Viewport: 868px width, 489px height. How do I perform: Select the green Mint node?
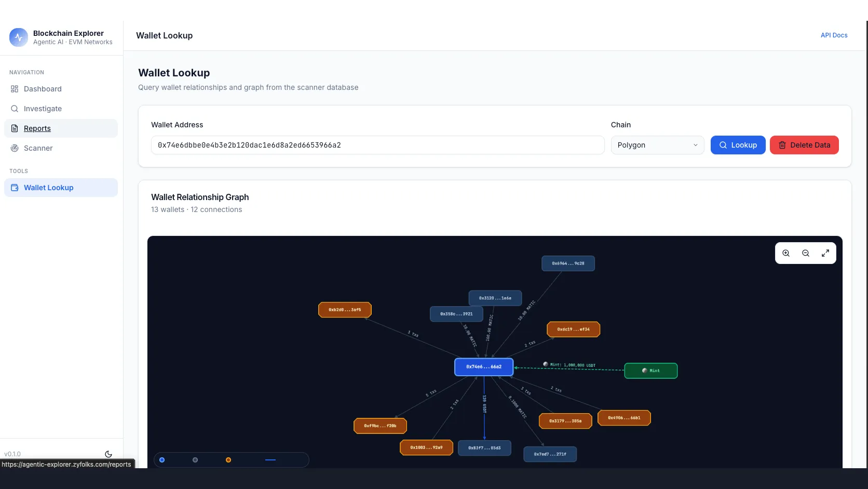[x=651, y=371]
